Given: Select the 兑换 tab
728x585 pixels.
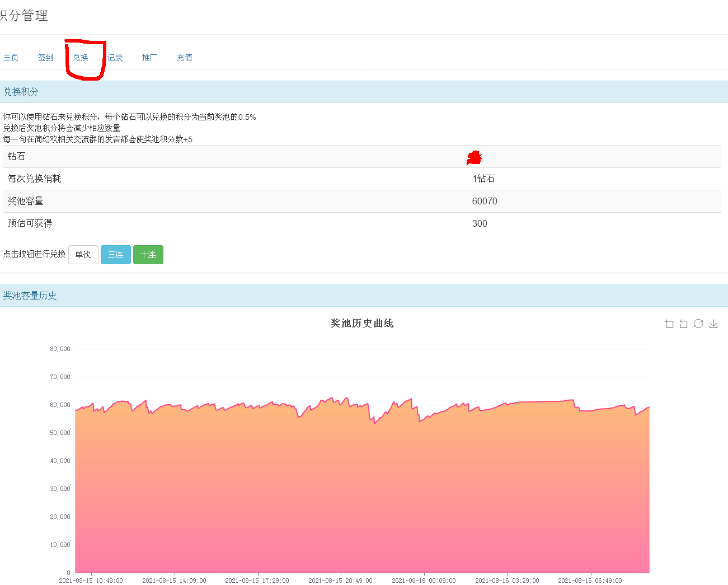Looking at the screenshot, I should pyautogui.click(x=80, y=57).
